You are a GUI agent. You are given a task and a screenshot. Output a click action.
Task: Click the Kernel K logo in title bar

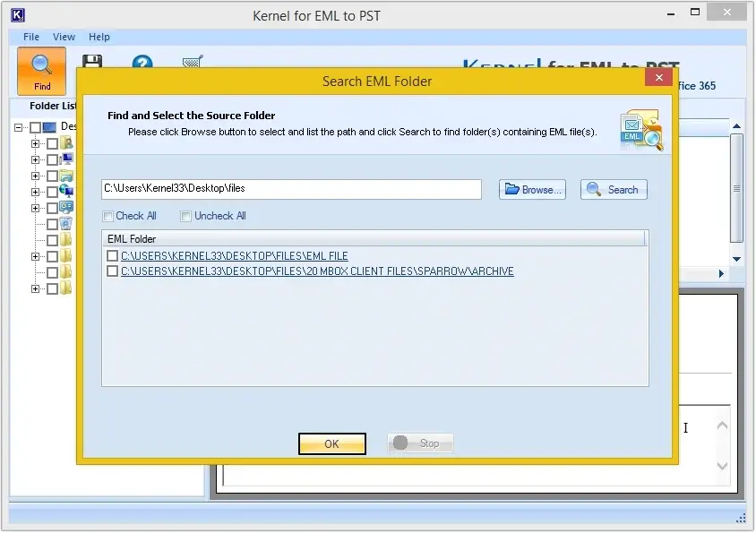tap(17, 15)
